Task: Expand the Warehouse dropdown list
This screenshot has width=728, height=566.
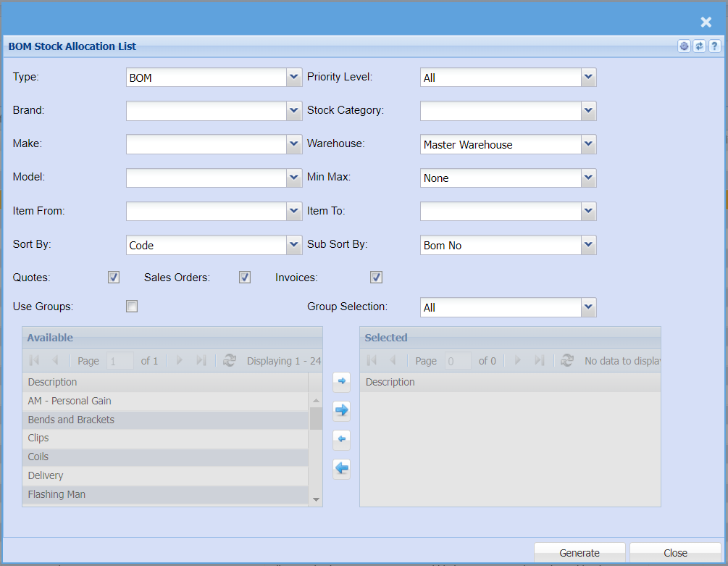Action: (588, 144)
